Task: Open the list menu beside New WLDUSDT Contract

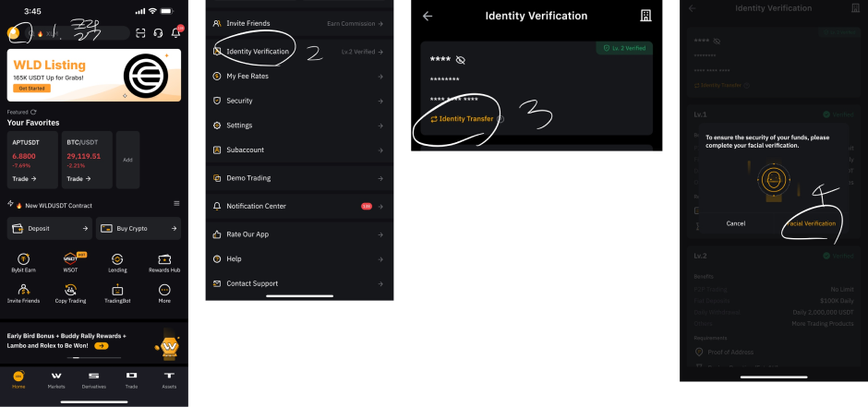Action: (176, 203)
